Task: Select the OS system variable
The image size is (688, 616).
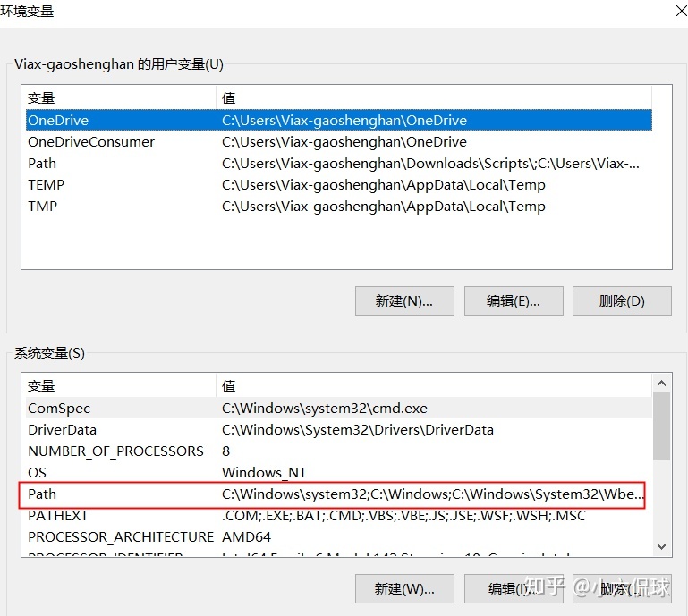Action: click(339, 472)
